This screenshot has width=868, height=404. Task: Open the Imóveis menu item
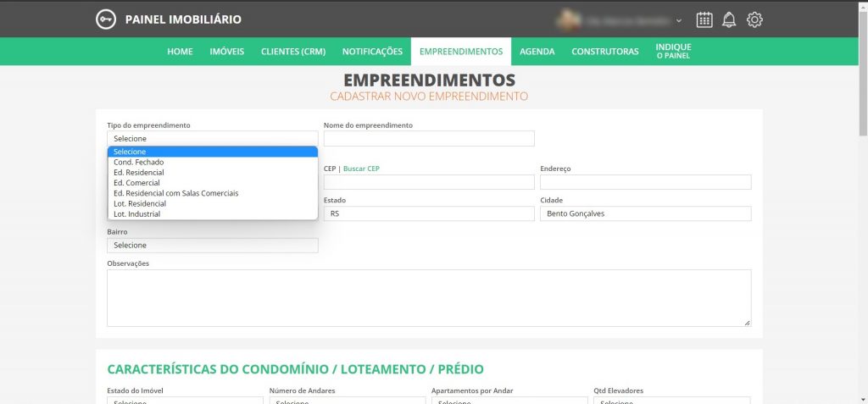point(226,52)
